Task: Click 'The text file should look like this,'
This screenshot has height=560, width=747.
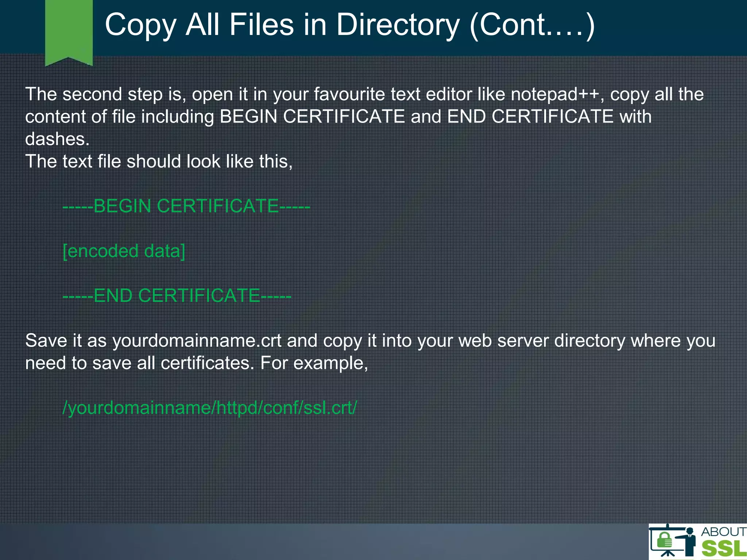Action: click(159, 162)
